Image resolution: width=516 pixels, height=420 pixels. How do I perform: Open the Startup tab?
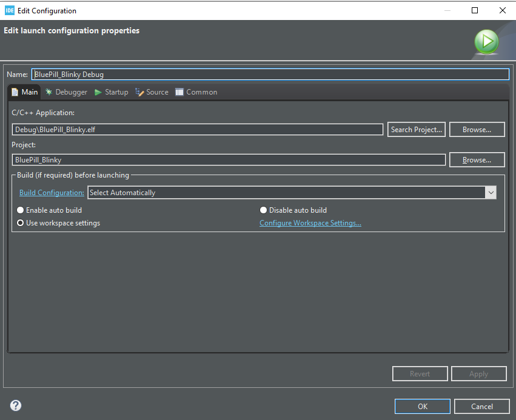click(x=112, y=92)
